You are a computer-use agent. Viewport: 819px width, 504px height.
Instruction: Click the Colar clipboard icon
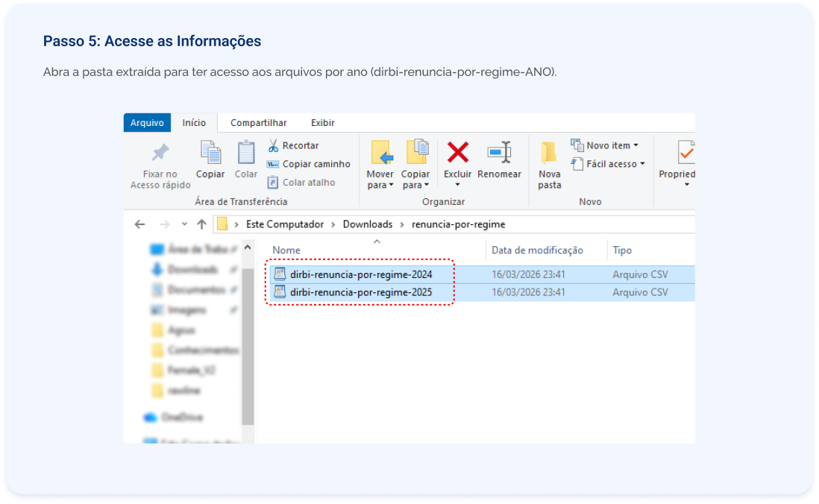[x=246, y=154]
